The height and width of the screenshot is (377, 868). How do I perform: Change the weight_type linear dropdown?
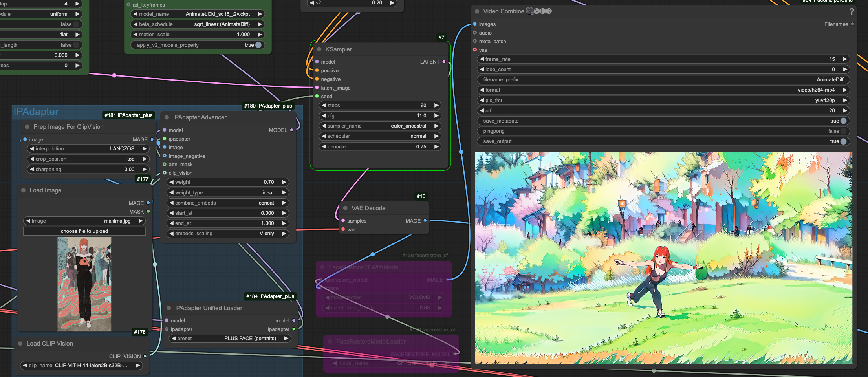tap(227, 193)
